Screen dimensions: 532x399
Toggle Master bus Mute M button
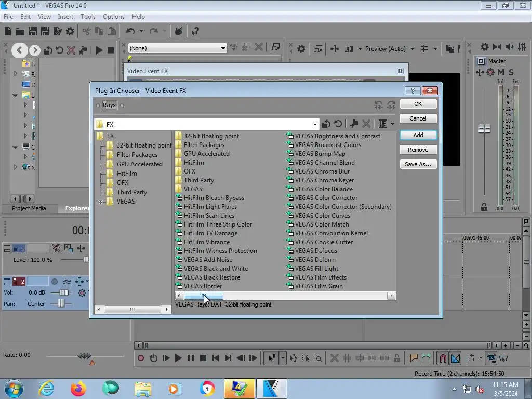[x=501, y=72]
